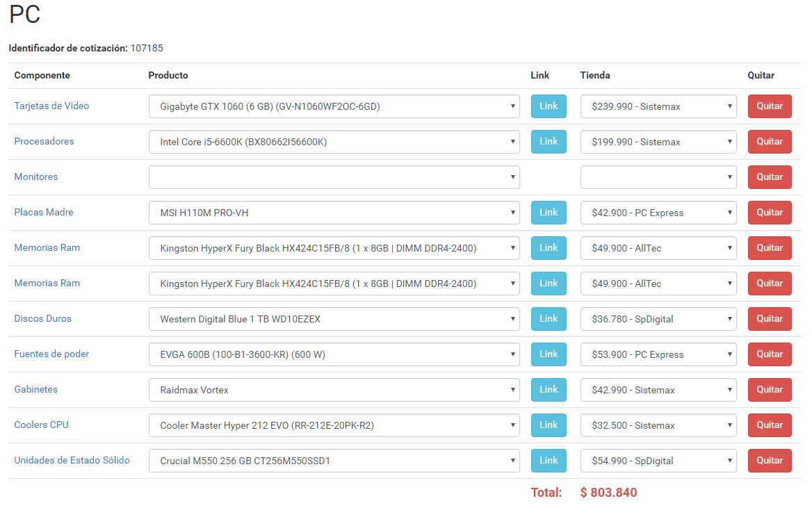
Task: Expand the Cooler Master Hyper 212 dropdown
Action: point(334,425)
